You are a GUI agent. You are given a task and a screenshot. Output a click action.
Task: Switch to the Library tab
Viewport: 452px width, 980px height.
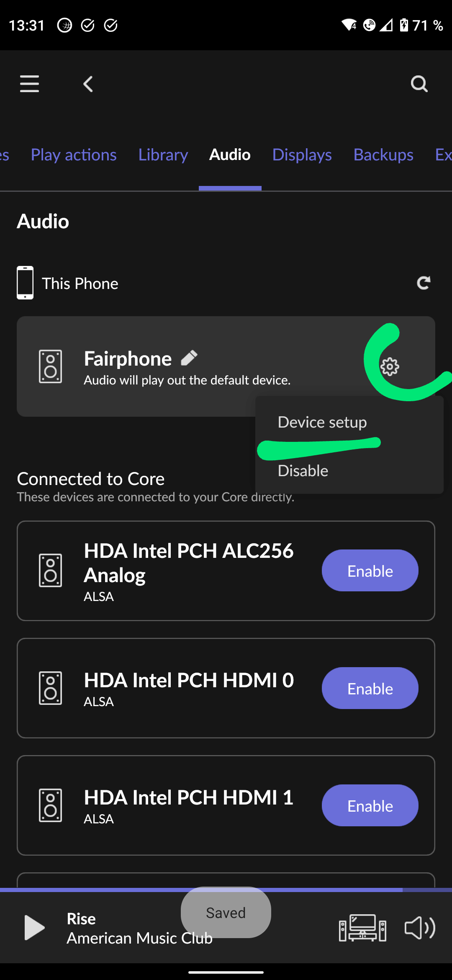163,155
